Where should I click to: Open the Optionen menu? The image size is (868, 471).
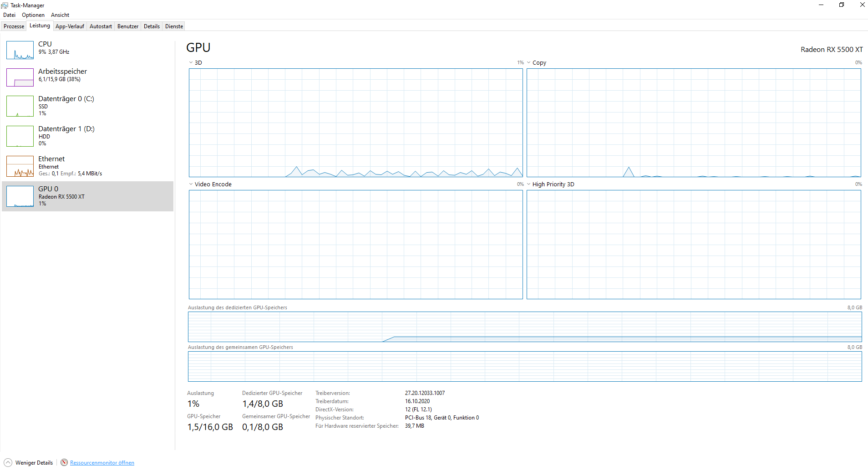point(33,15)
